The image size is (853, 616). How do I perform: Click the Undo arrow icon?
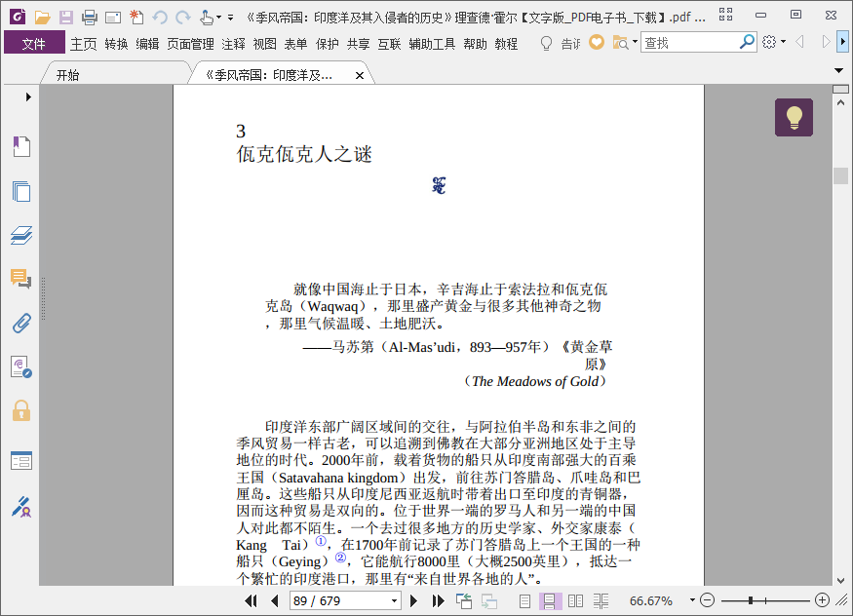tap(160, 18)
